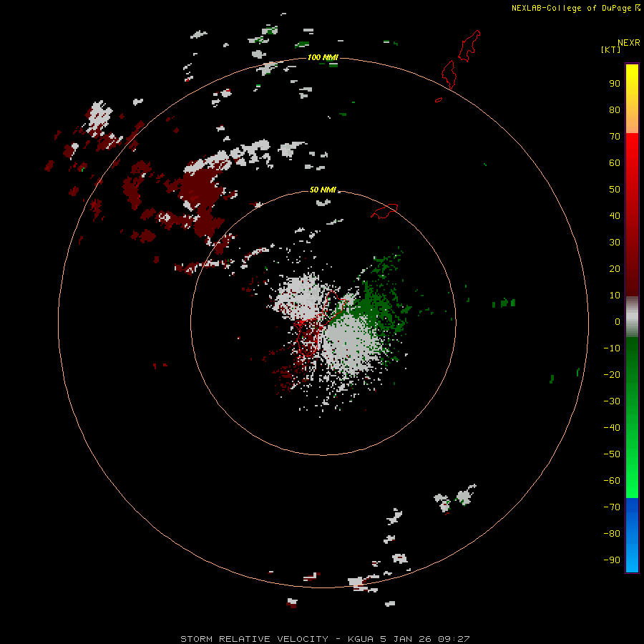
Task: Click the 60 value on velocity scale
Action: click(x=615, y=163)
